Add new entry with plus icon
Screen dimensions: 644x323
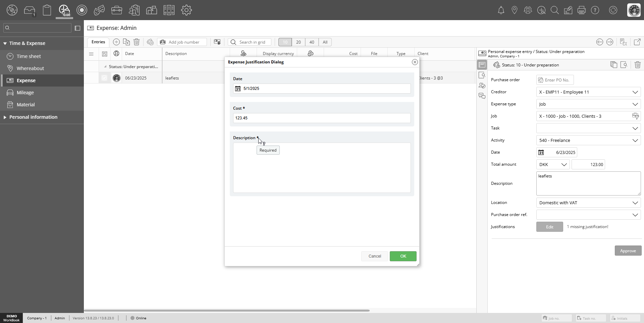(116, 42)
